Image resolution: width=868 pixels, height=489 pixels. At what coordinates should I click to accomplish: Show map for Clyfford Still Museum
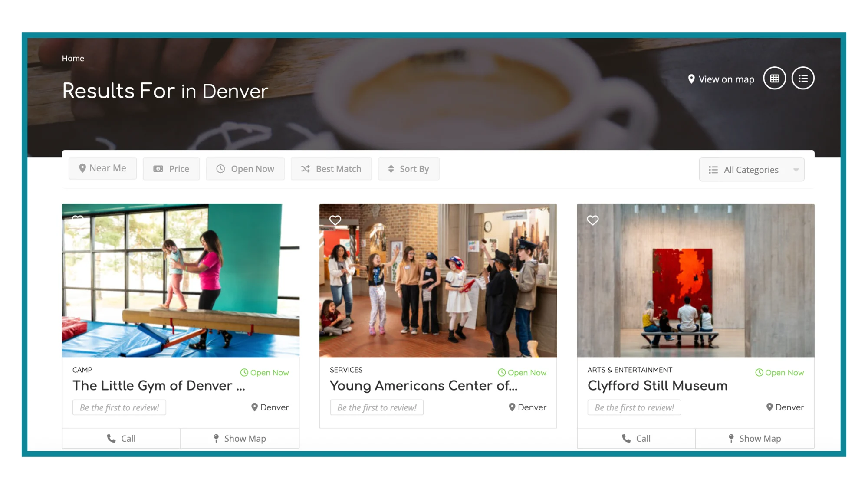(x=755, y=438)
